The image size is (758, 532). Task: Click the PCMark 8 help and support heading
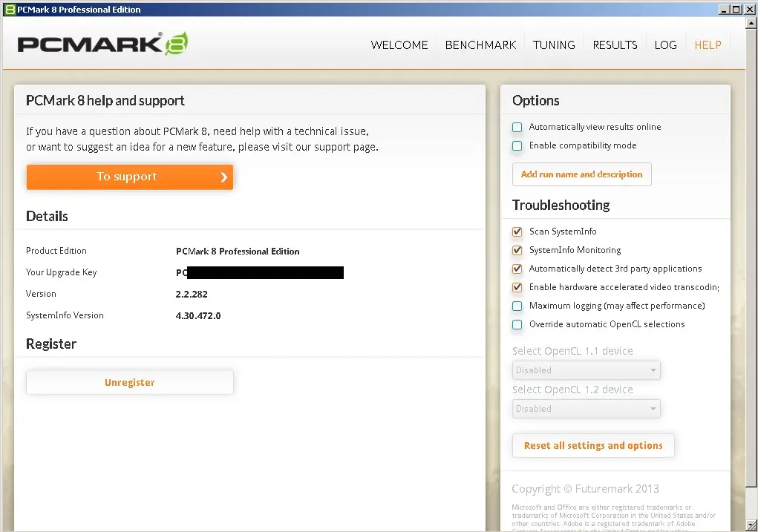(x=105, y=100)
